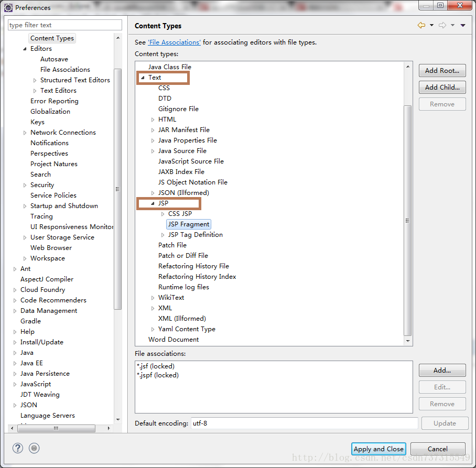Viewport: 476px width, 468px height.
Task: Expand the Workspace node
Action: (x=25, y=258)
